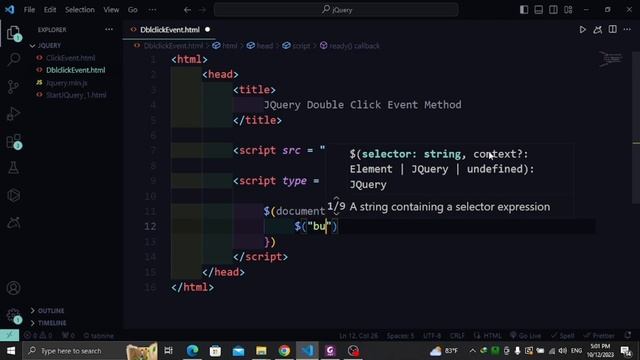Expand the TIMELINE section
The height and width of the screenshot is (360, 640).
(52, 323)
